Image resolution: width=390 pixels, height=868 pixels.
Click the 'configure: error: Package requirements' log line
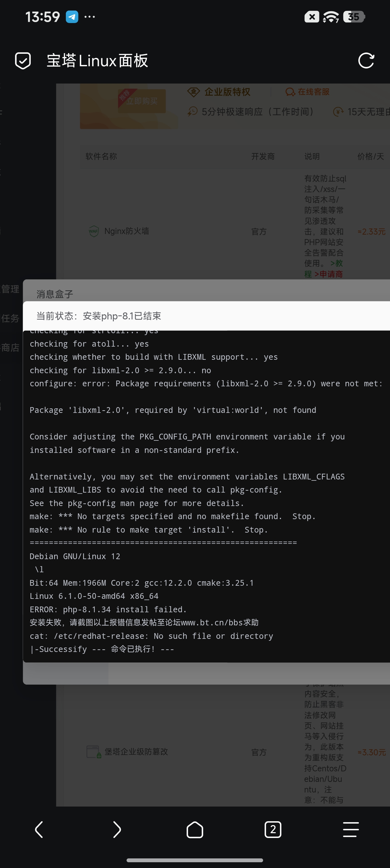click(206, 383)
